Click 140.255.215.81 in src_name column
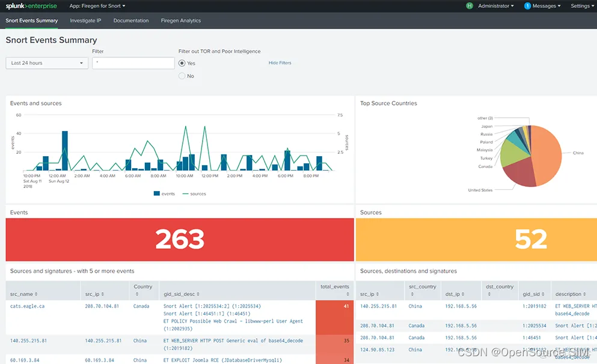This screenshot has height=364, width=597. tap(28, 341)
